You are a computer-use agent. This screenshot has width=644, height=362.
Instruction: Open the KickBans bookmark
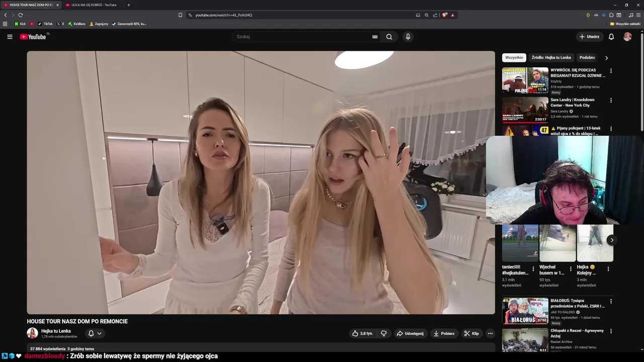77,24
